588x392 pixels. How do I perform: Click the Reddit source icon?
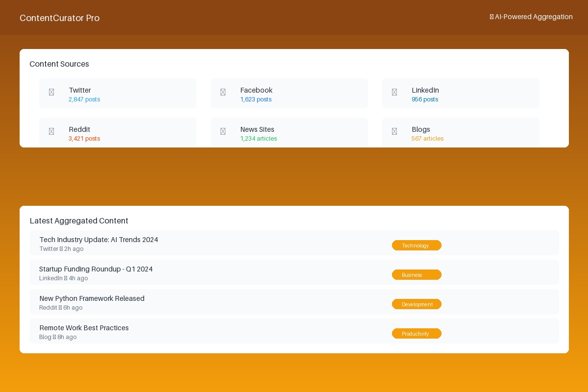click(x=51, y=131)
